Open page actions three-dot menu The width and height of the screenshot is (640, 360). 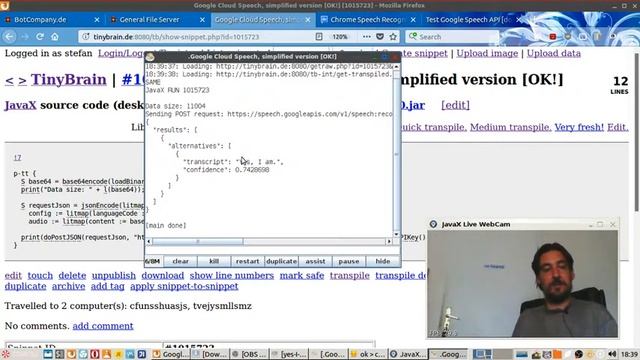pyautogui.click(x=367, y=37)
